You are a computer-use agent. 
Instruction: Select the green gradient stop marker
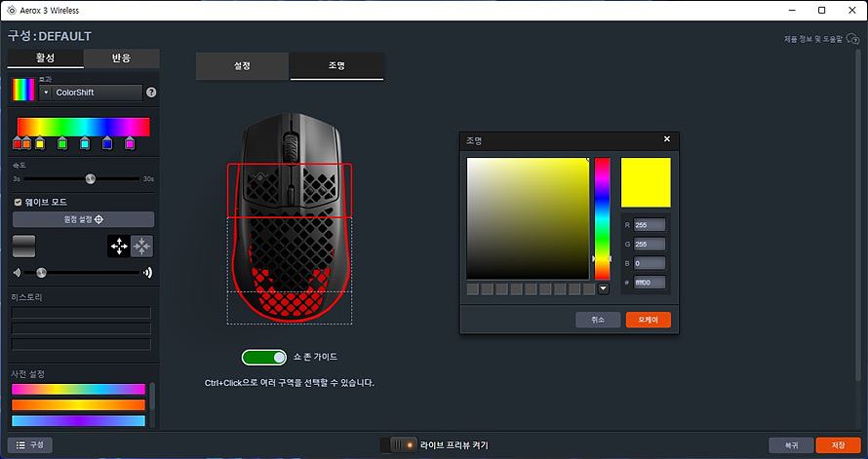coord(62,143)
